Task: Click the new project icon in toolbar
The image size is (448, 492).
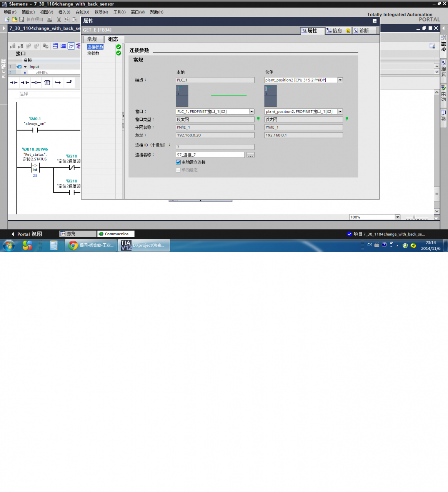Action: coord(7,20)
